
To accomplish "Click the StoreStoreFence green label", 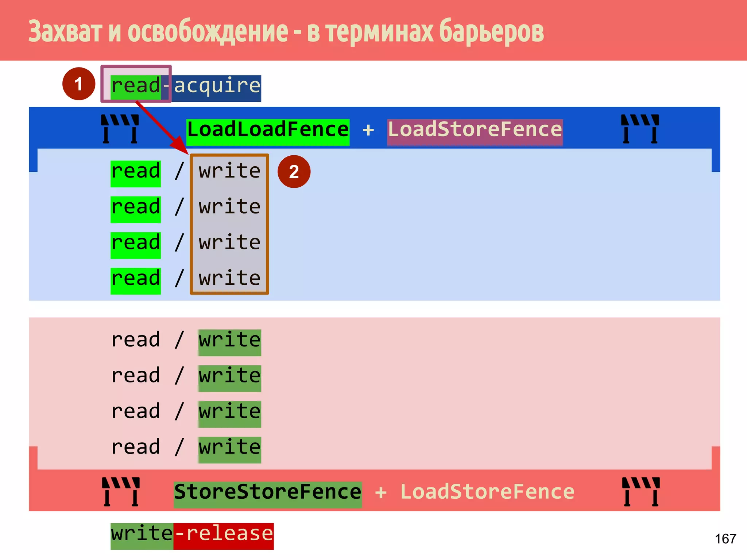I will pyautogui.click(x=268, y=492).
